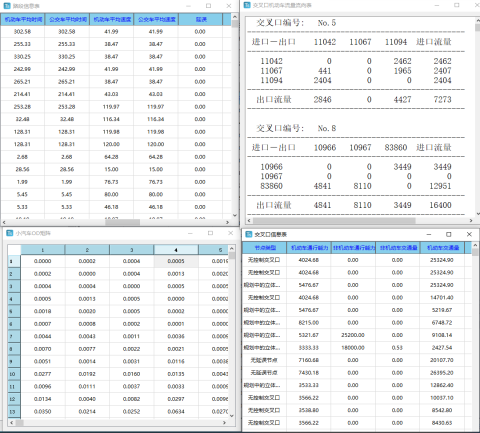Click cell 25200.00 in 交叉口信息表

click(353, 335)
